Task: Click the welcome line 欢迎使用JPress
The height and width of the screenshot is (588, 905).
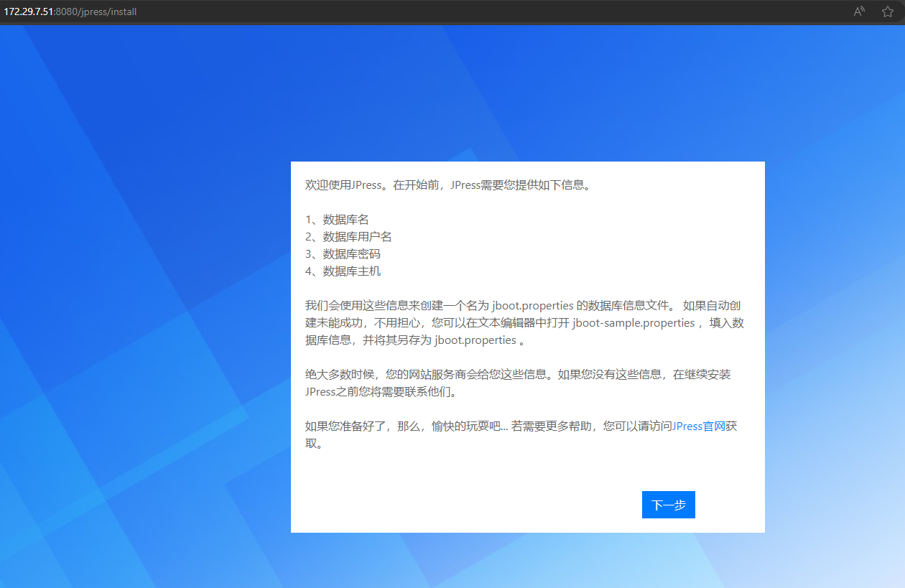Action: (x=449, y=185)
